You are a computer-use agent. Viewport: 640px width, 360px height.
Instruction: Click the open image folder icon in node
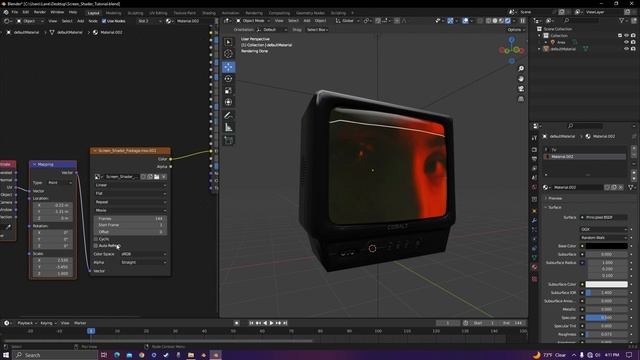[x=157, y=177]
